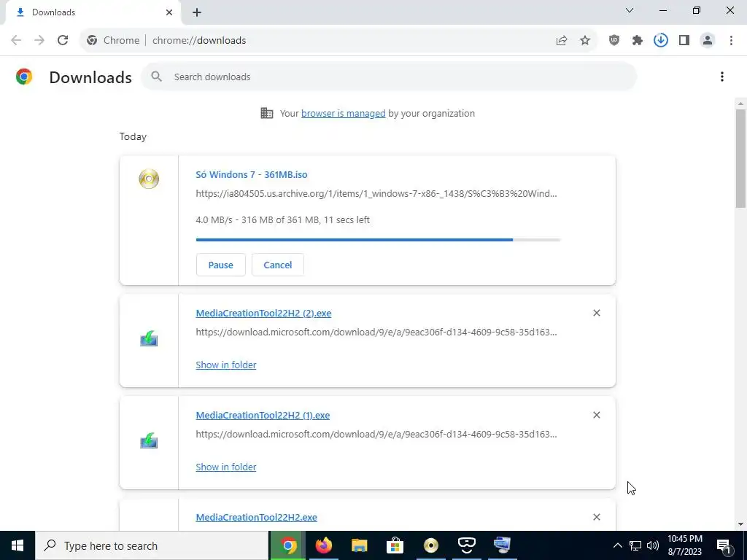This screenshot has width=747, height=560.
Task: Cancel the Windows 7 ISO download
Action: click(278, 265)
